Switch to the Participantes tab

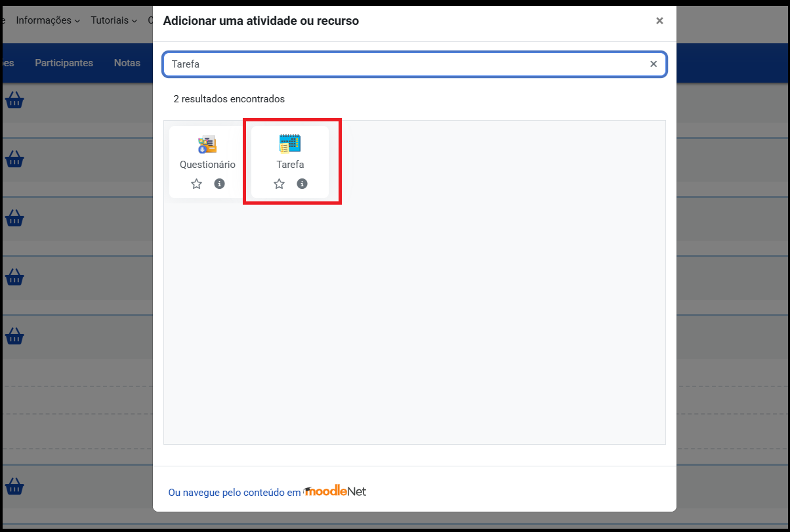pyautogui.click(x=64, y=63)
